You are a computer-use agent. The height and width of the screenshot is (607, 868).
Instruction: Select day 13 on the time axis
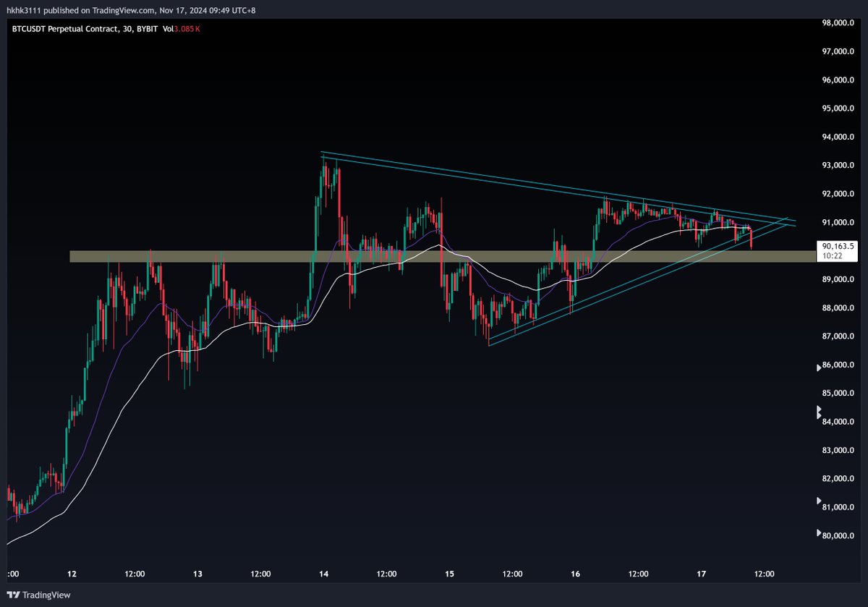pos(197,574)
